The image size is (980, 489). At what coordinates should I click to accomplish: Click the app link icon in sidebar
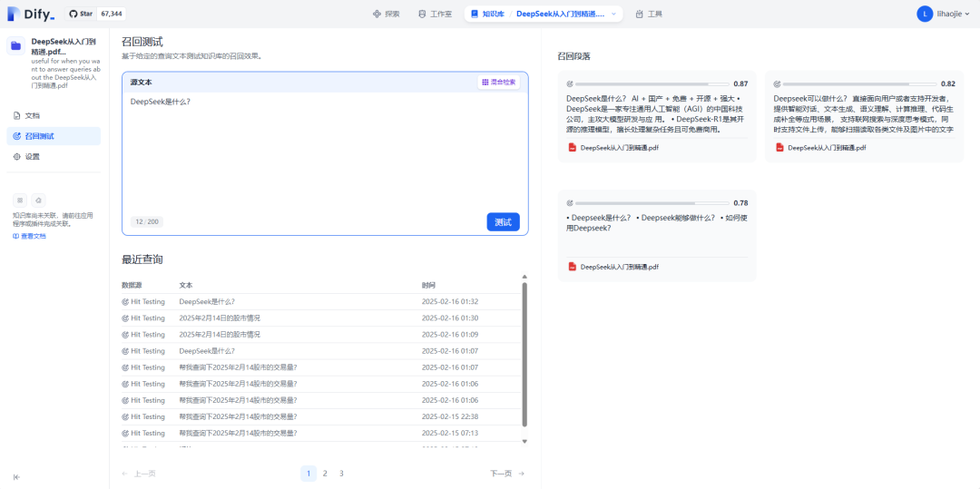[x=20, y=200]
